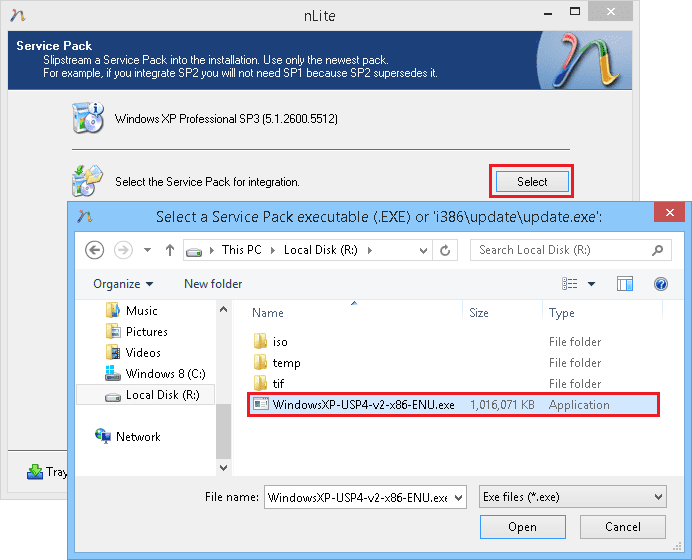Expand the File name history dropdown

point(458,497)
